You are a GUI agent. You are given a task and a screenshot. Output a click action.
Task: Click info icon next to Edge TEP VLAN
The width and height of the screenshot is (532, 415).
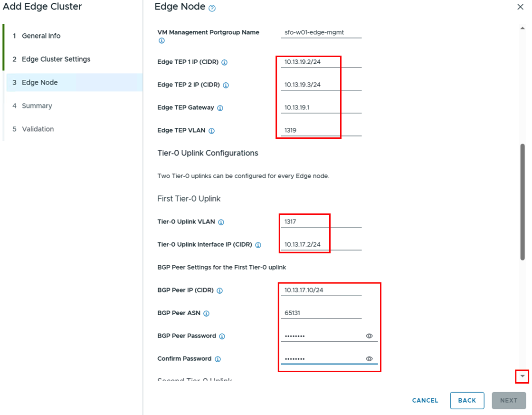click(211, 131)
